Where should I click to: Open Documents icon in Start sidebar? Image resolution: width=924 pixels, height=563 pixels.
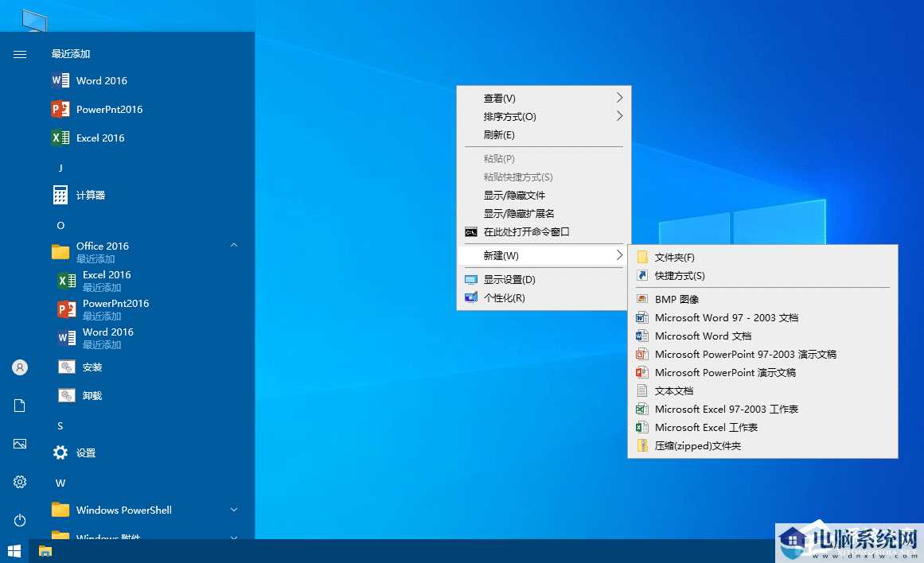[x=19, y=406]
